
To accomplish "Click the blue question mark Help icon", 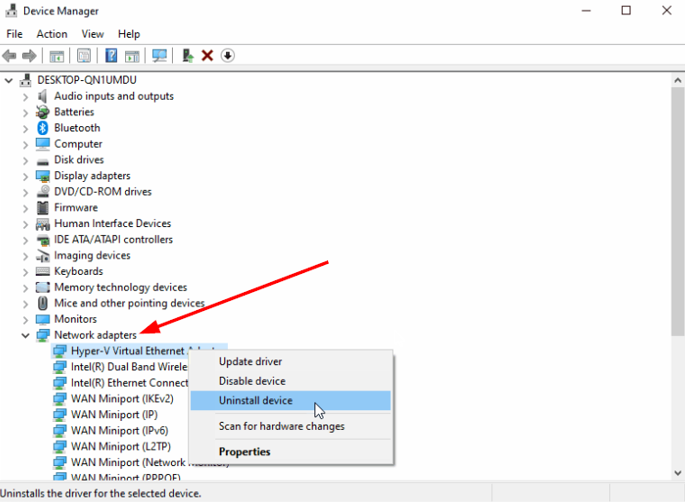I will click(111, 56).
